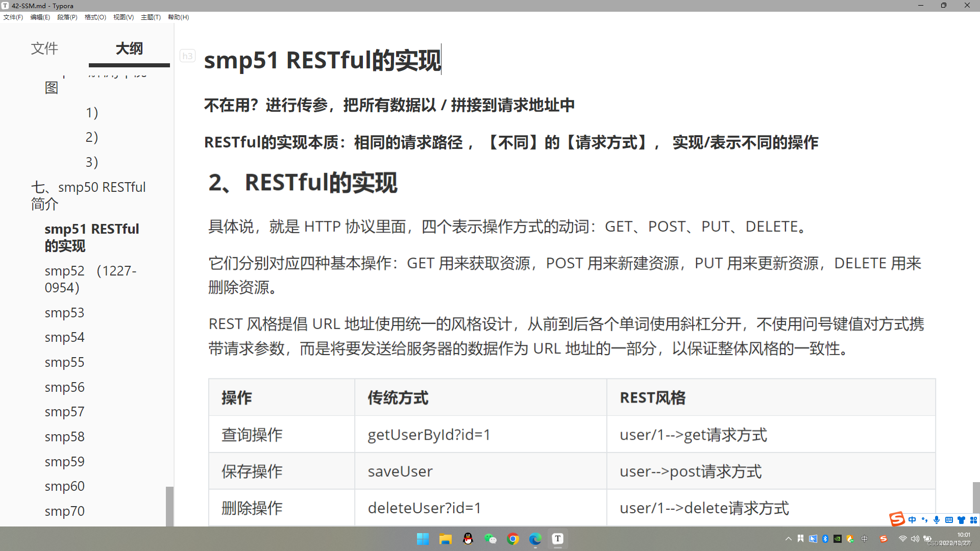Viewport: 980px width, 551px height.
Task: Open the 主题(T) theme menu
Action: [x=151, y=17]
